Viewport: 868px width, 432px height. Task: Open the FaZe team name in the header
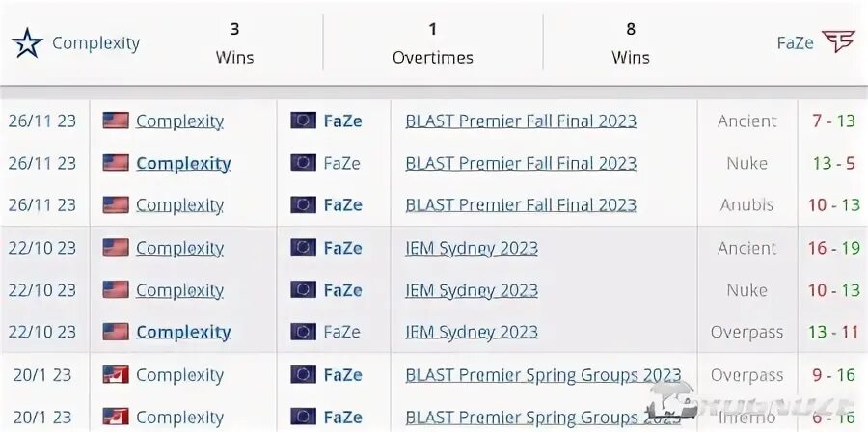795,42
